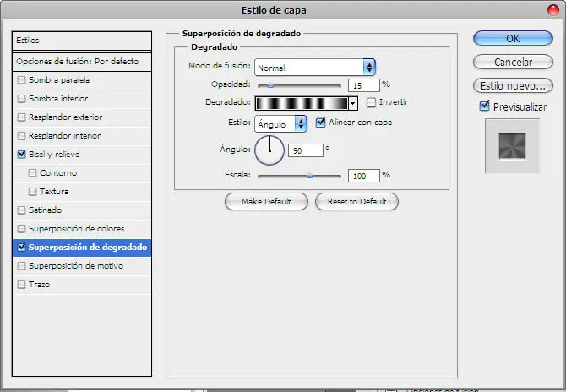Tick the Superposición de colores checkbox

click(22, 228)
